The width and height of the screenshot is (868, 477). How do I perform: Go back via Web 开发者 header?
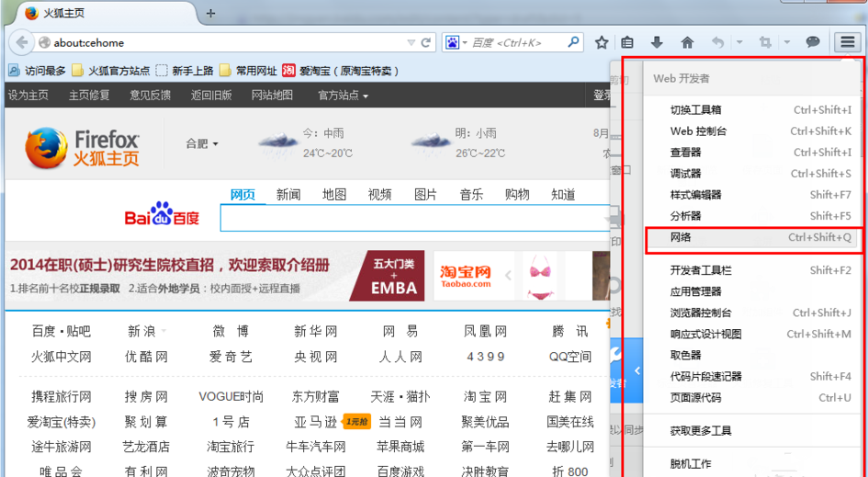coord(751,78)
